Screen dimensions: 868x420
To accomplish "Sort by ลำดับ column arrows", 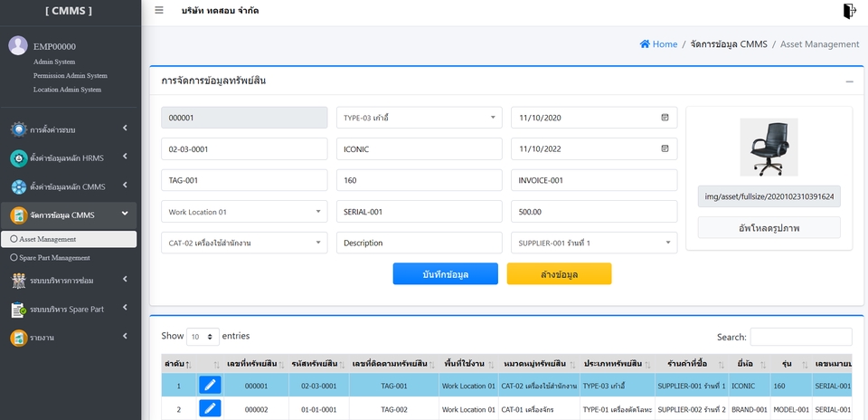I will coord(188,364).
